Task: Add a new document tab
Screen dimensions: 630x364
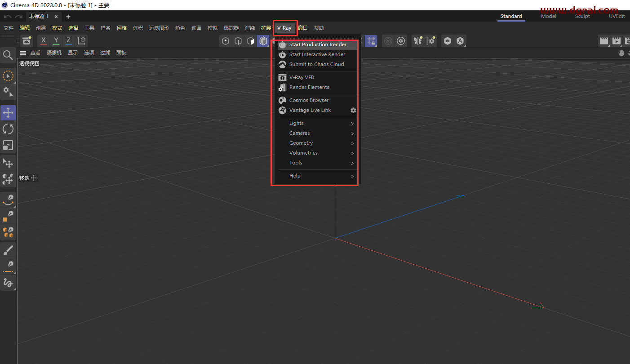Action: pyautogui.click(x=68, y=17)
